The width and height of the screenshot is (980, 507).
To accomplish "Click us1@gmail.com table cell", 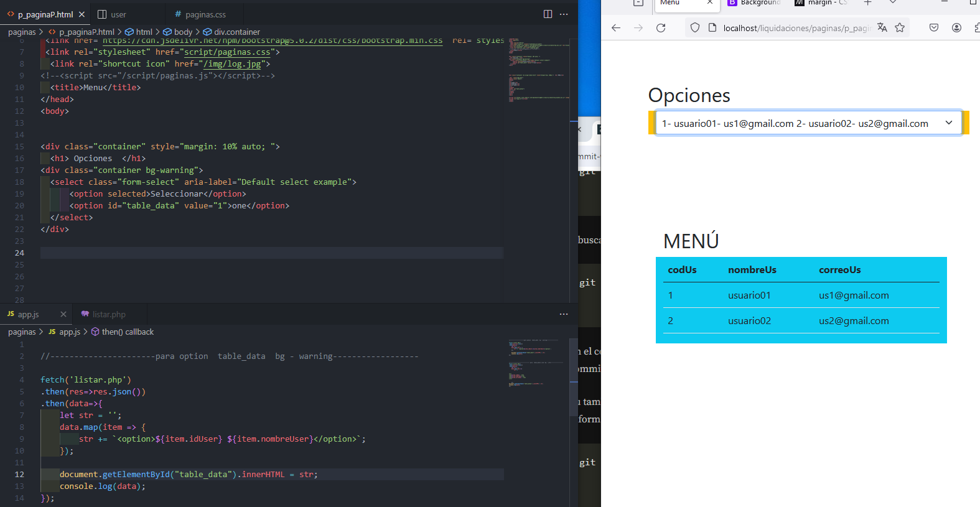I will click(x=854, y=295).
